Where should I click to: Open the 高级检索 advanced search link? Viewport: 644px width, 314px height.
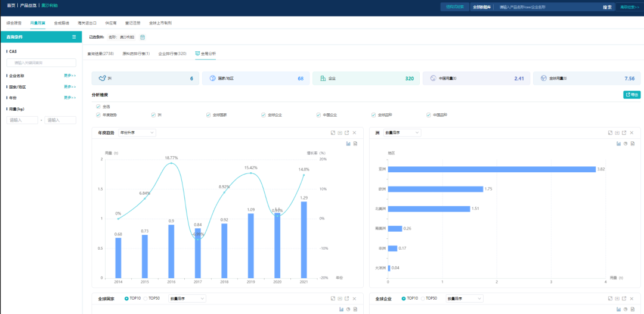pos(630,7)
